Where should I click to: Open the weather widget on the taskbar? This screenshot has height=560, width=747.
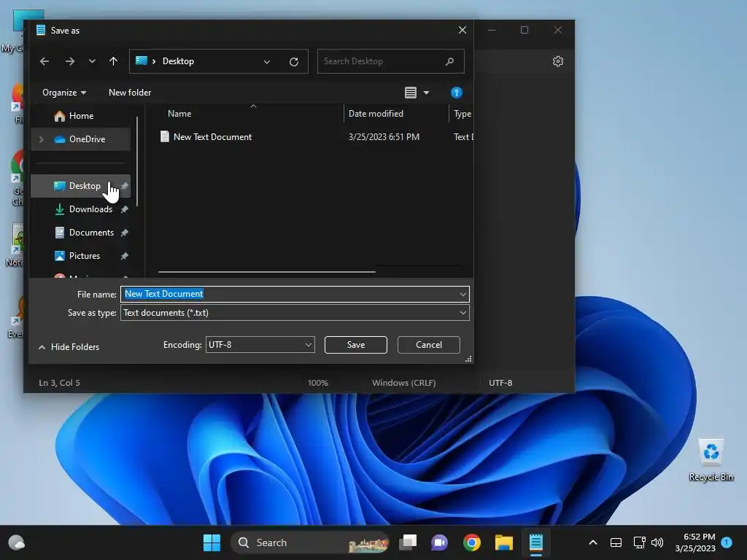(17, 542)
